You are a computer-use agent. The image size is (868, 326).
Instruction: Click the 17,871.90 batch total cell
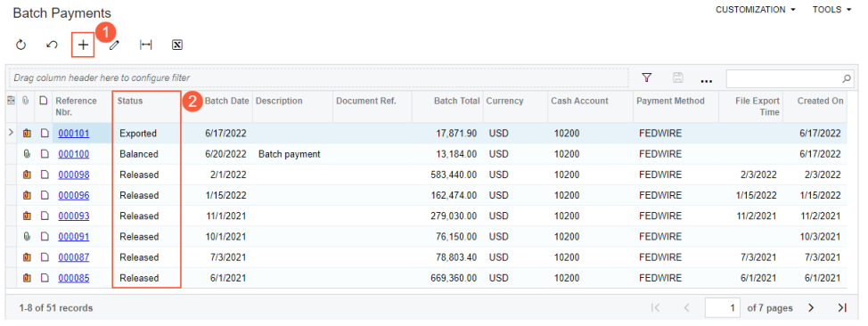(x=447, y=134)
